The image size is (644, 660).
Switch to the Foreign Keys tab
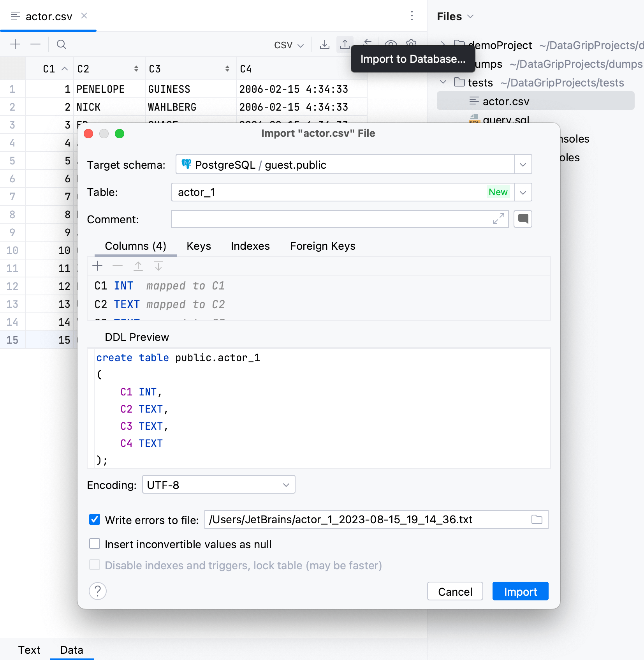323,246
